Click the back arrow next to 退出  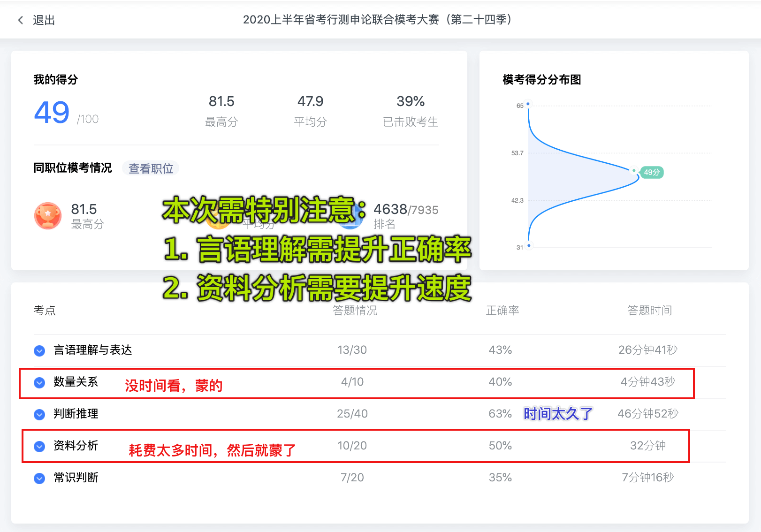(x=20, y=20)
